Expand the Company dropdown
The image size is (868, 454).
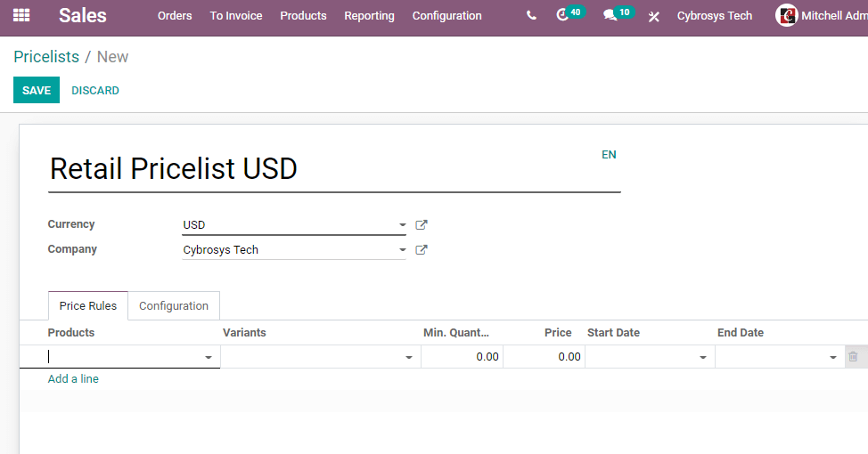[x=403, y=250]
